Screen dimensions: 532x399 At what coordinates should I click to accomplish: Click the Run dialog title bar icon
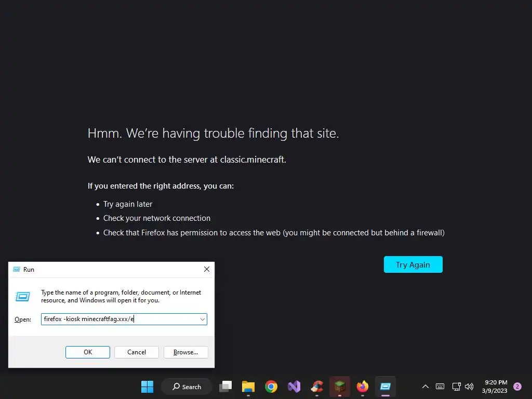(x=16, y=270)
